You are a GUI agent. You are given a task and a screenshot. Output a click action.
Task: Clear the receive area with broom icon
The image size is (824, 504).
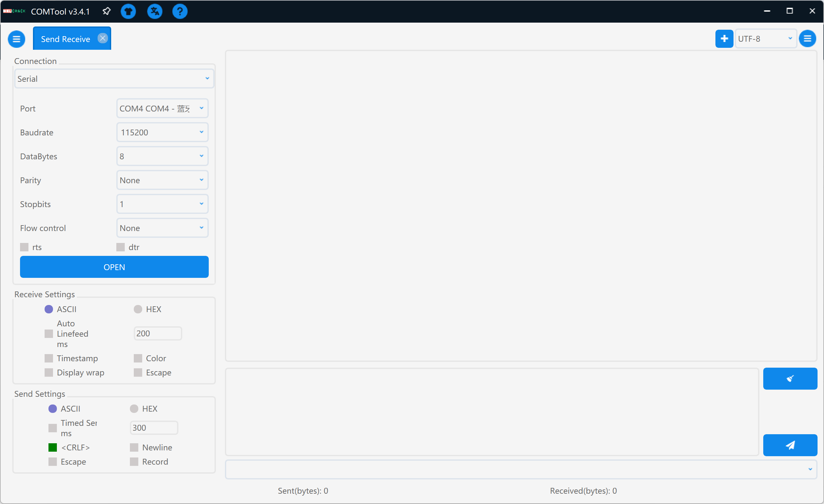(790, 378)
